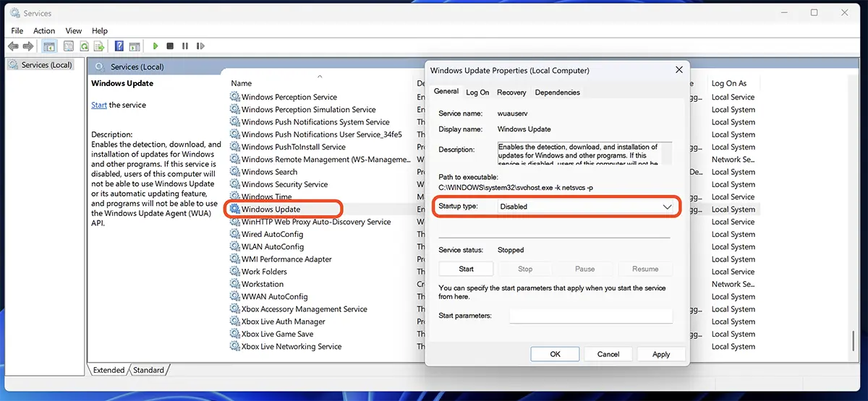Close the Windows Update Properties dialog
868x401 pixels.
678,70
